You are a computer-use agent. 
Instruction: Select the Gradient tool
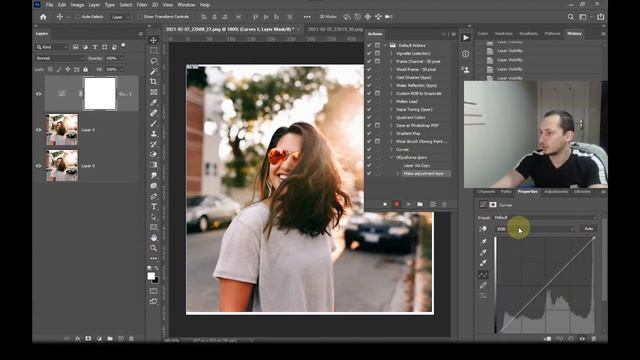[x=153, y=165]
